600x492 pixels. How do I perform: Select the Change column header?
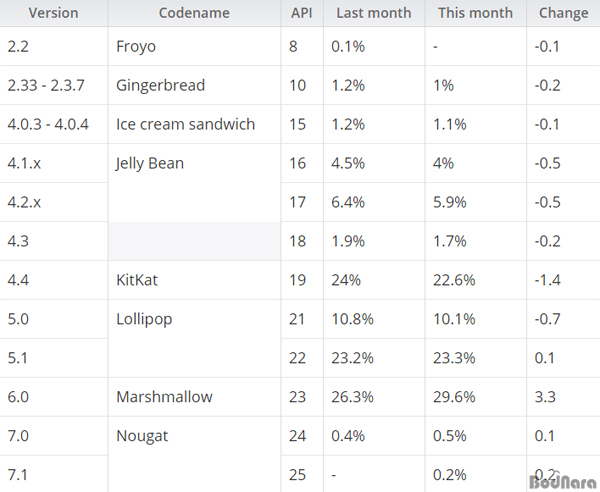[x=563, y=13]
